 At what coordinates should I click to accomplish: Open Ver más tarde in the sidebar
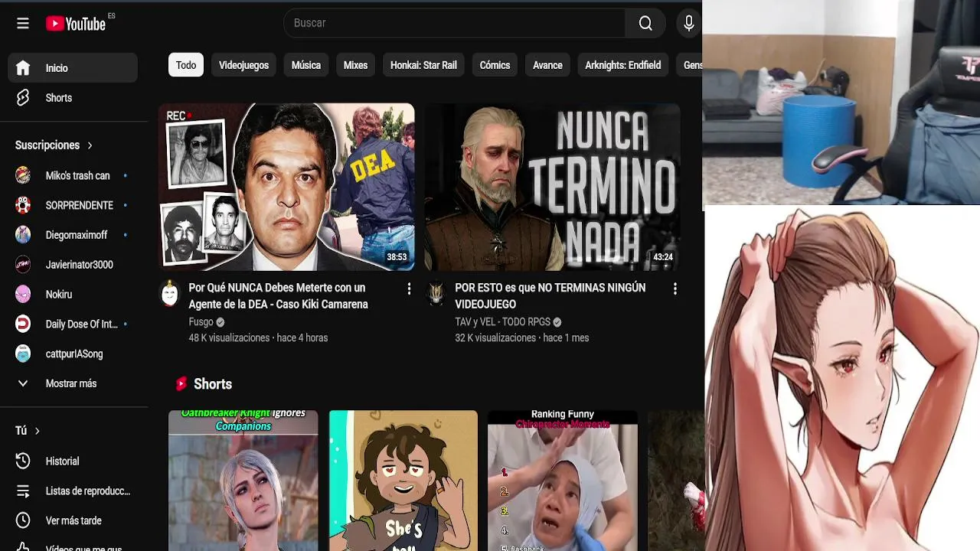pos(73,520)
